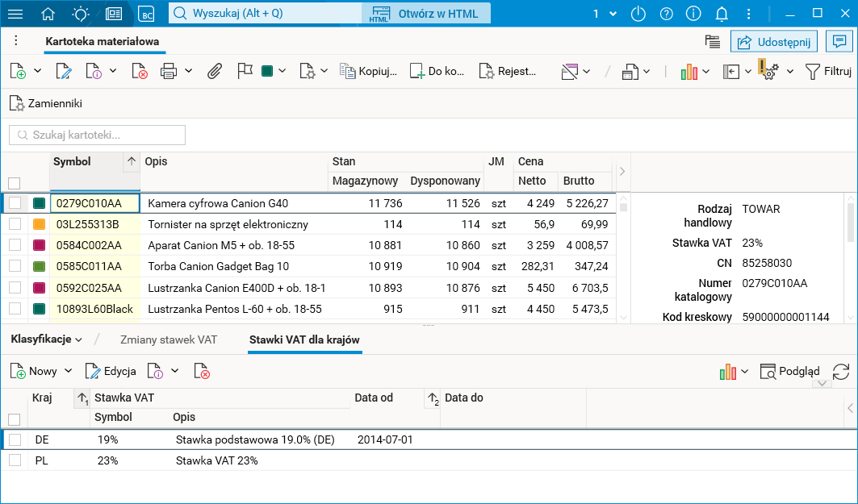Open the notifications bell icon
This screenshot has height=504, width=858.
(722, 14)
